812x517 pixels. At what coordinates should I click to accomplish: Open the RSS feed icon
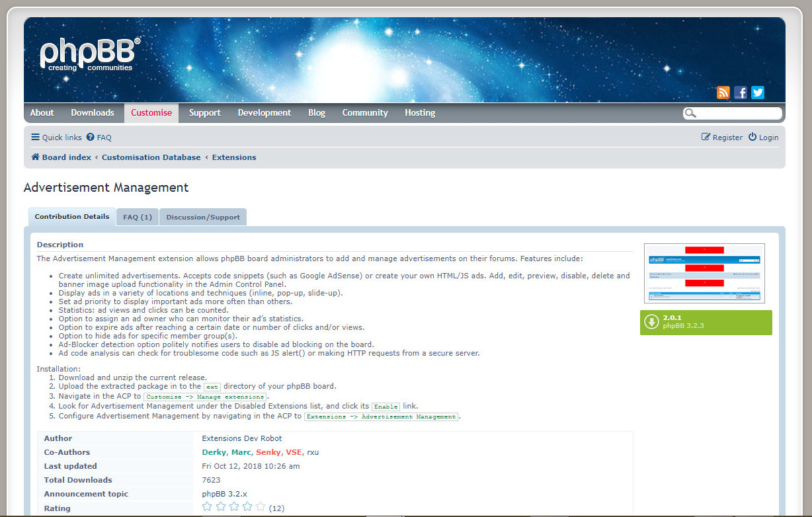pos(723,93)
